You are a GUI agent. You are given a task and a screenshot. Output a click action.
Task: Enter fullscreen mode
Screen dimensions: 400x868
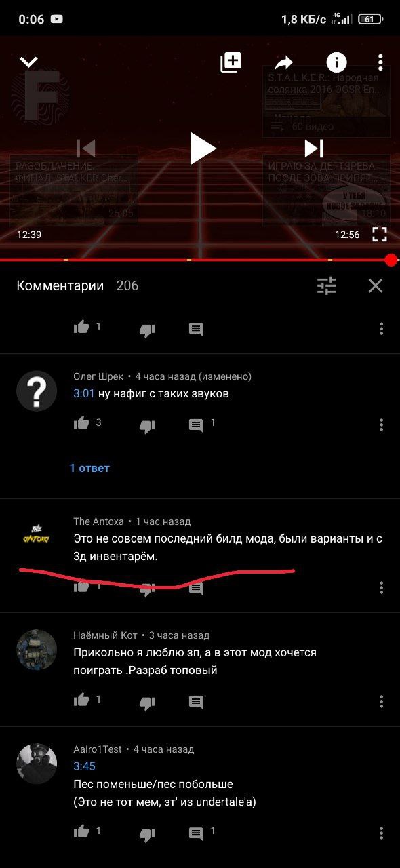coord(380,235)
